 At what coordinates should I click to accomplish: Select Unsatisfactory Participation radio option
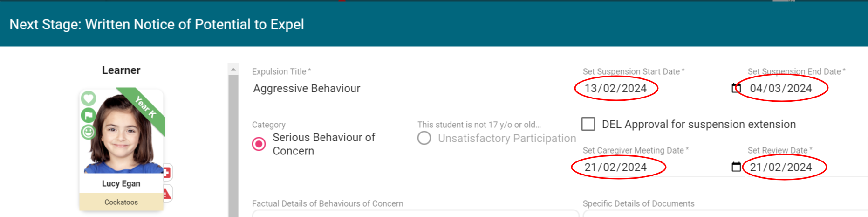424,138
